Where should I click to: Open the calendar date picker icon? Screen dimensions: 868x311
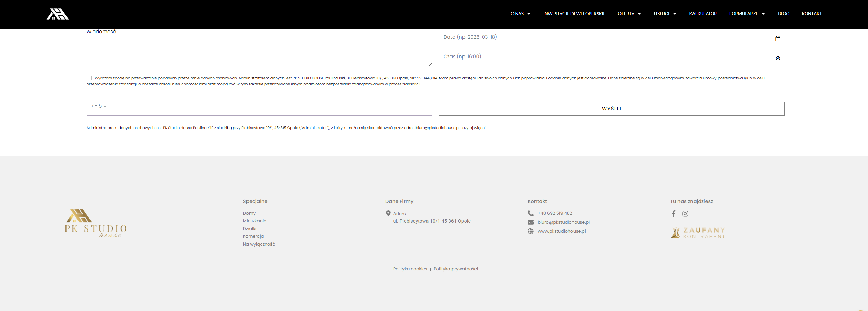[x=777, y=39]
